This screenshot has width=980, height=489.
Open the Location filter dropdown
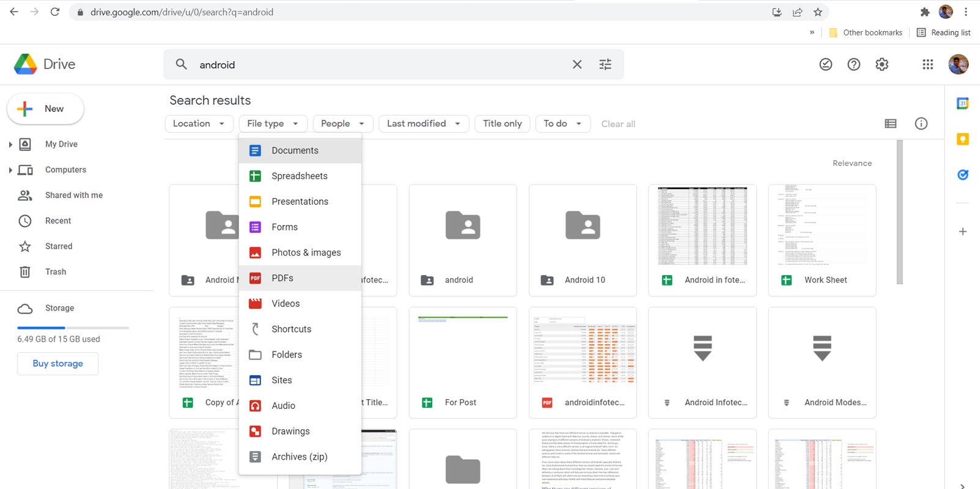coord(199,123)
